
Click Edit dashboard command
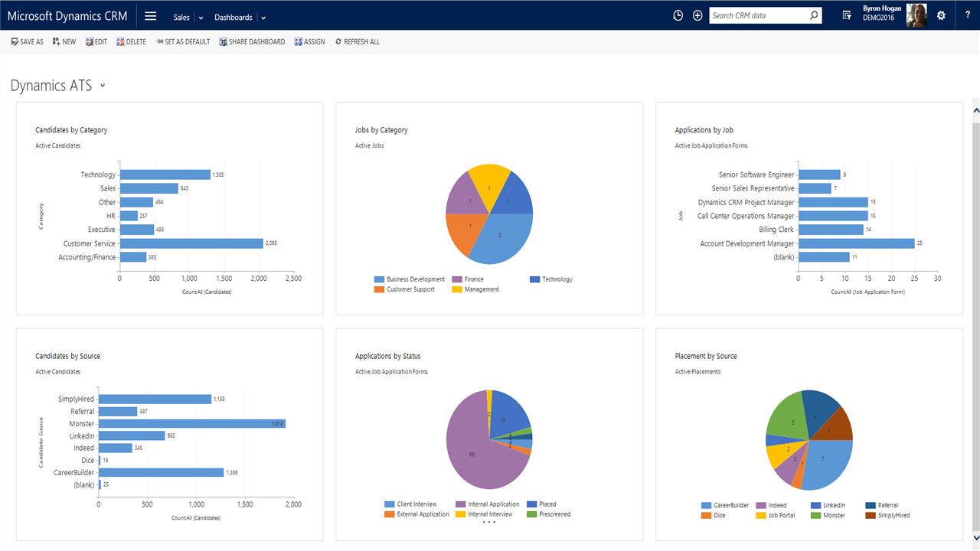pyautogui.click(x=96, y=42)
